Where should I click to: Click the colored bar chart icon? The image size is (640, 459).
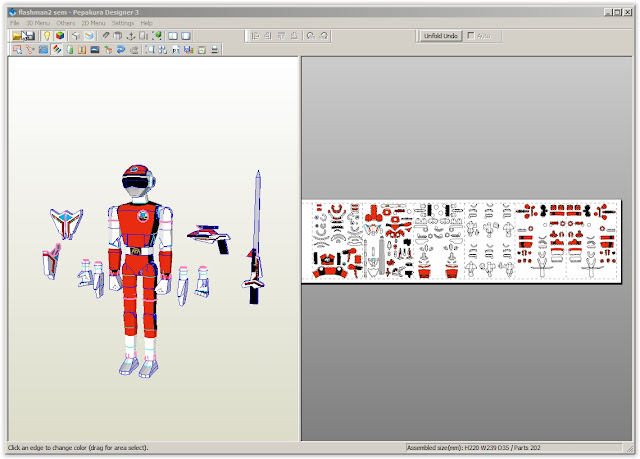(x=189, y=50)
